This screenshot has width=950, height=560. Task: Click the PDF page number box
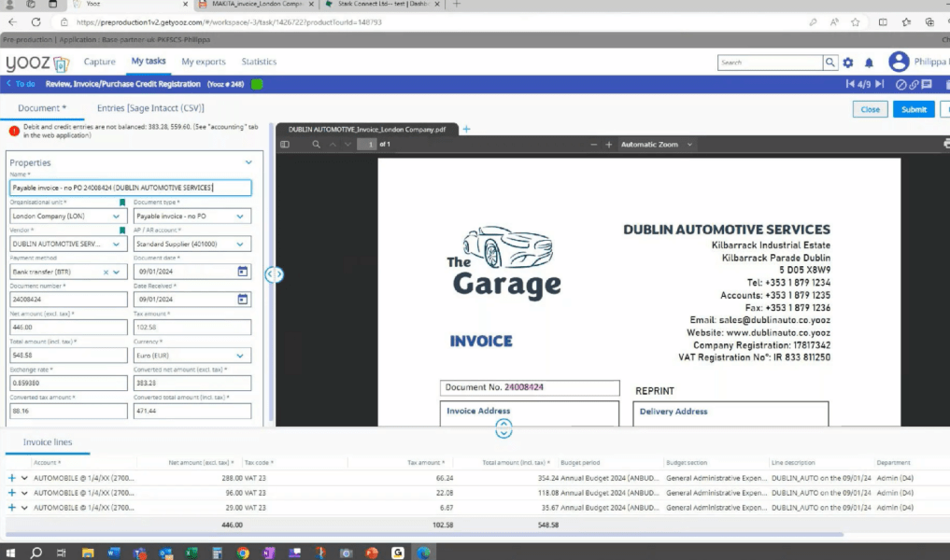[366, 144]
